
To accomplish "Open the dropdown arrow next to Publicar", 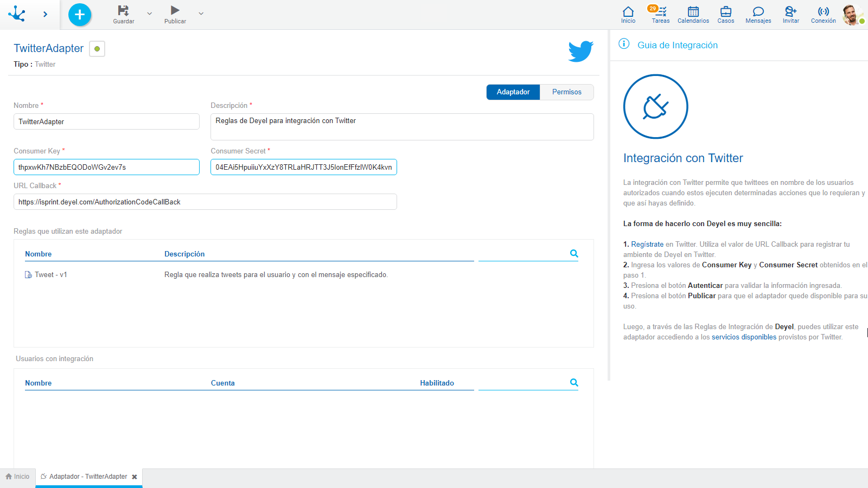I will click(x=201, y=14).
